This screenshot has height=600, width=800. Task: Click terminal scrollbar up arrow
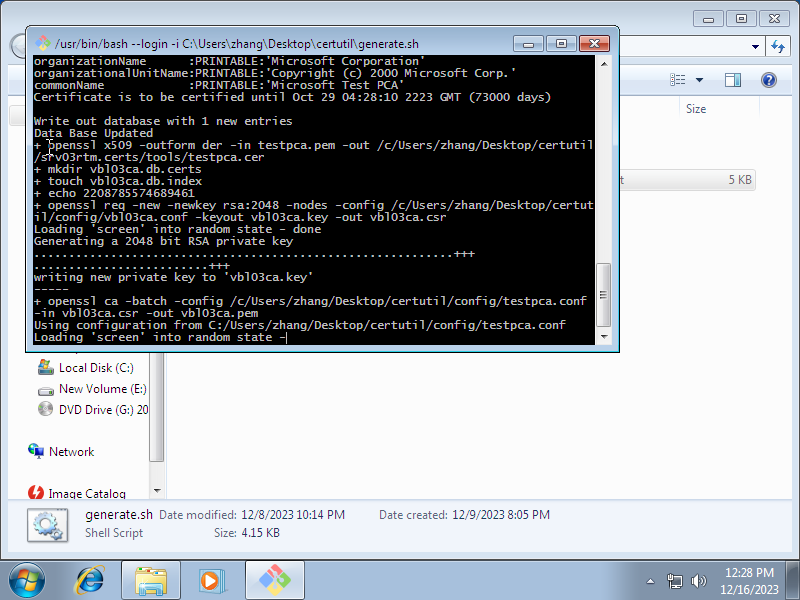(x=604, y=64)
